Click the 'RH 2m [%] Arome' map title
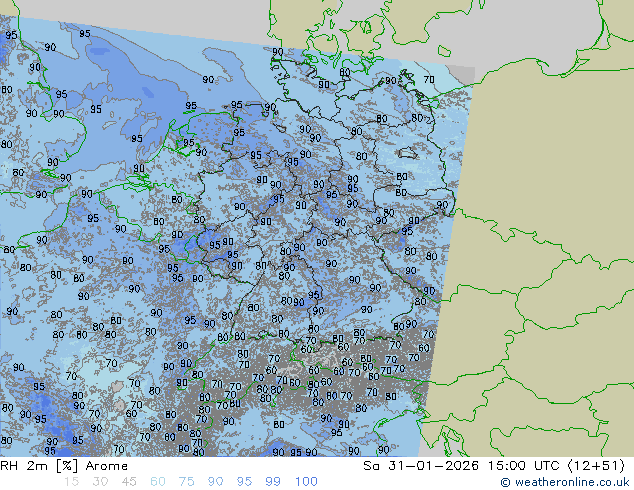This screenshot has width=634, height=490. (64, 466)
